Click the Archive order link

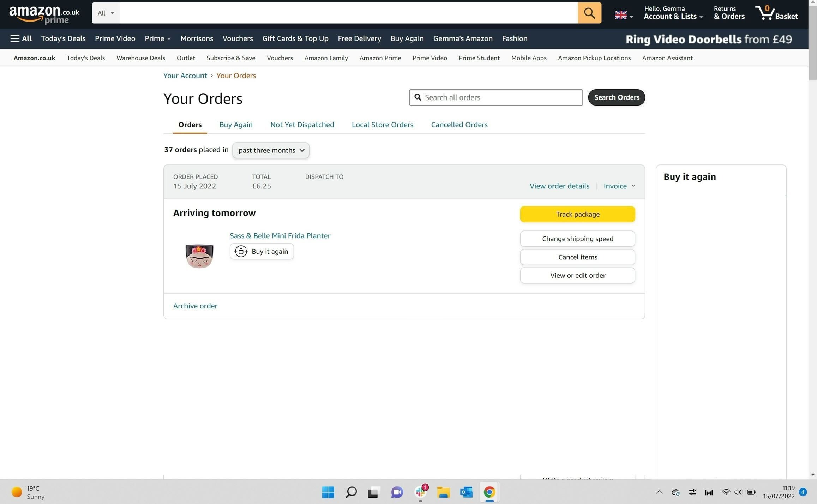196,305
